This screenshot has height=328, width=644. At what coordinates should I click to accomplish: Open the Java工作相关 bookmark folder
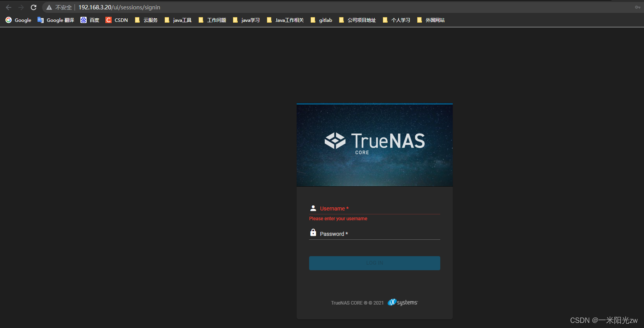tap(285, 20)
